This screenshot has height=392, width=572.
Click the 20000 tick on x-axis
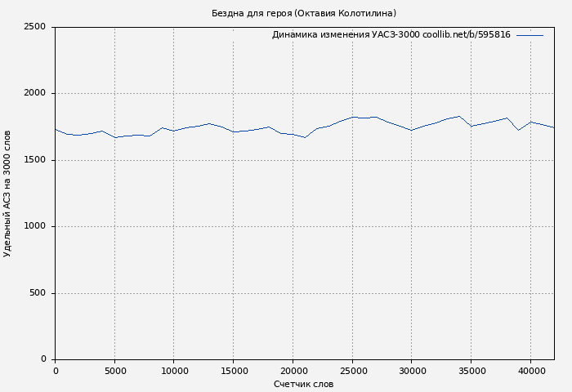293,371
